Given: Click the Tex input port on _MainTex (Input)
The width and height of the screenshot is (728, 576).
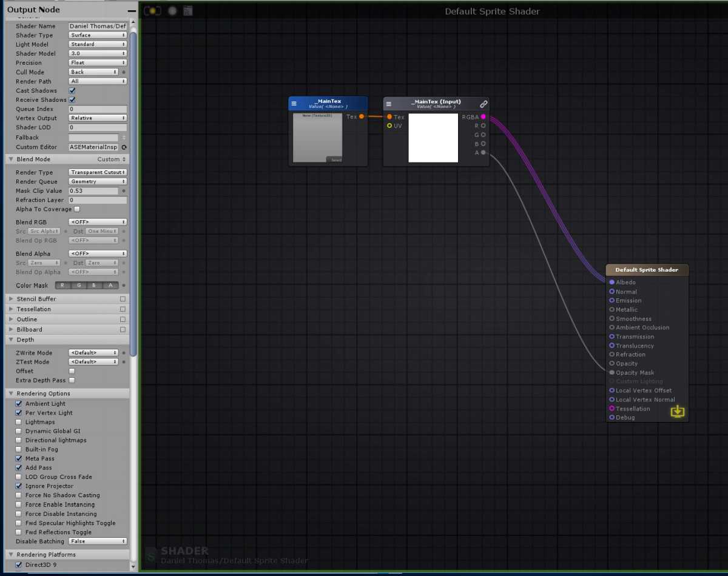Looking at the screenshot, I should (x=389, y=117).
